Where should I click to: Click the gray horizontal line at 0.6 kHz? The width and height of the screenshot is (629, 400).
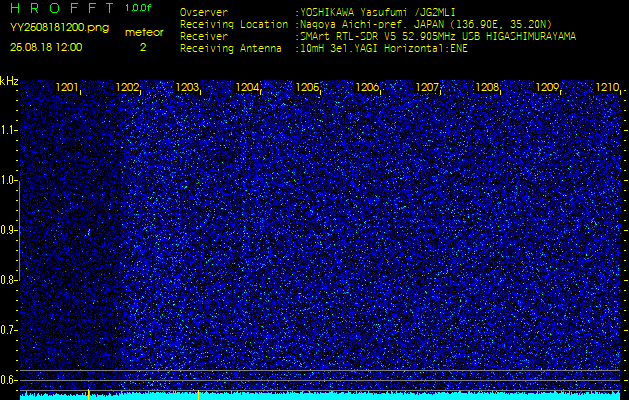click(x=320, y=380)
